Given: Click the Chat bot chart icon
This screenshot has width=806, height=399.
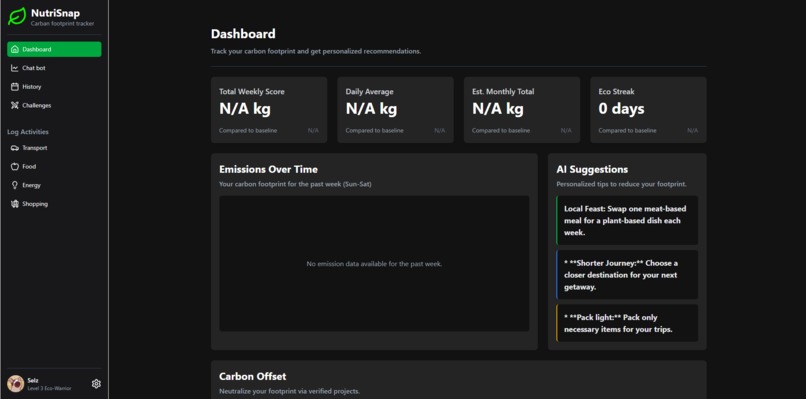Looking at the screenshot, I should tap(14, 68).
